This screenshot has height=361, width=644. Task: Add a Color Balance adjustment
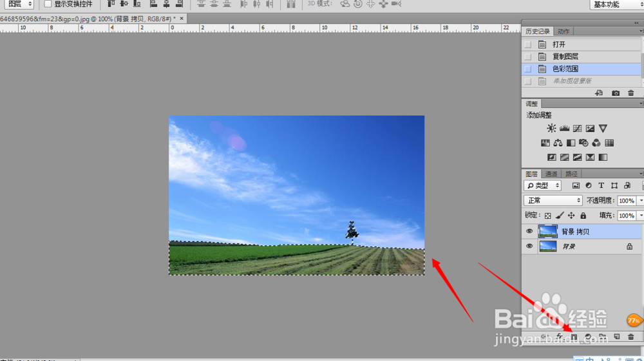(558, 143)
